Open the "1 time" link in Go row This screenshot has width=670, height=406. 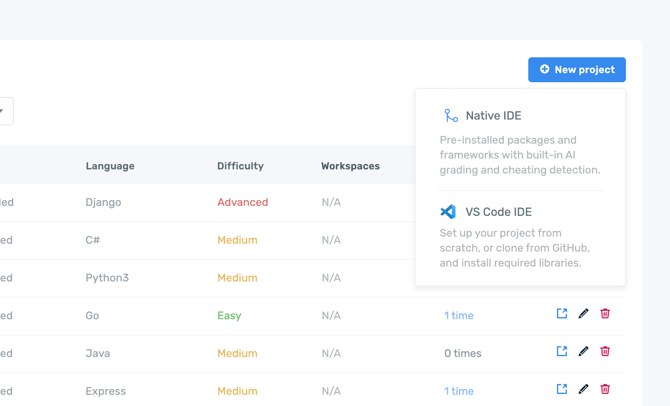(x=459, y=316)
